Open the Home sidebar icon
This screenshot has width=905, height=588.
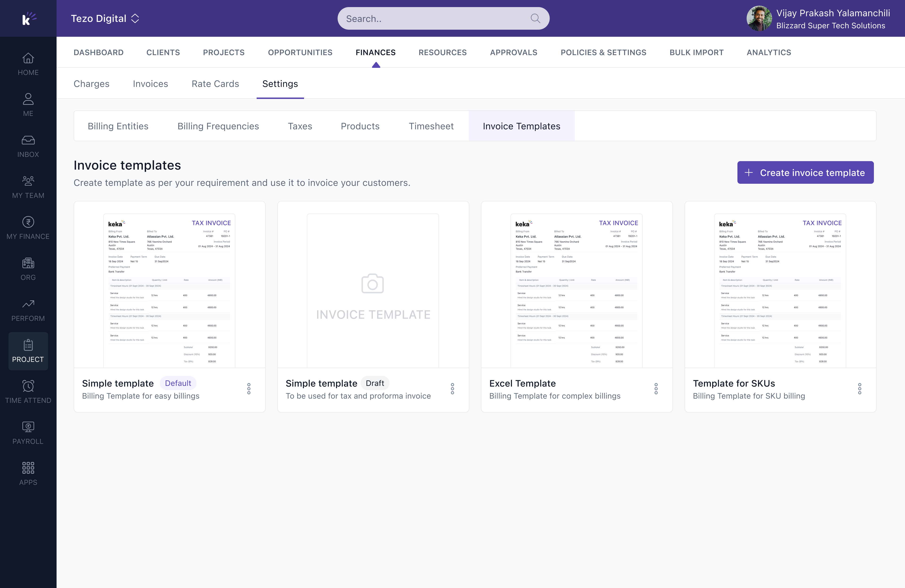(x=28, y=58)
